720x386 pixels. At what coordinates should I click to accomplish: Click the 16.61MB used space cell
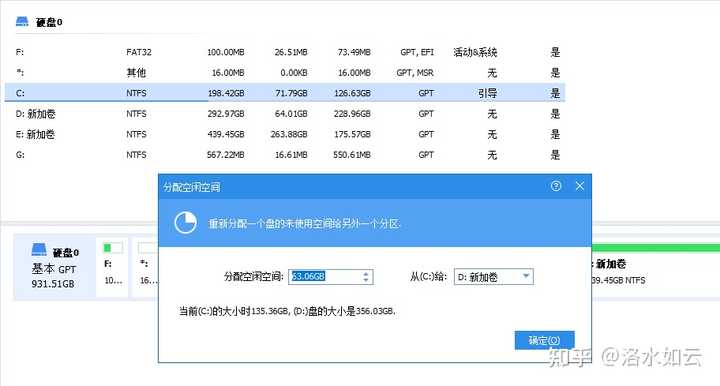tap(291, 155)
